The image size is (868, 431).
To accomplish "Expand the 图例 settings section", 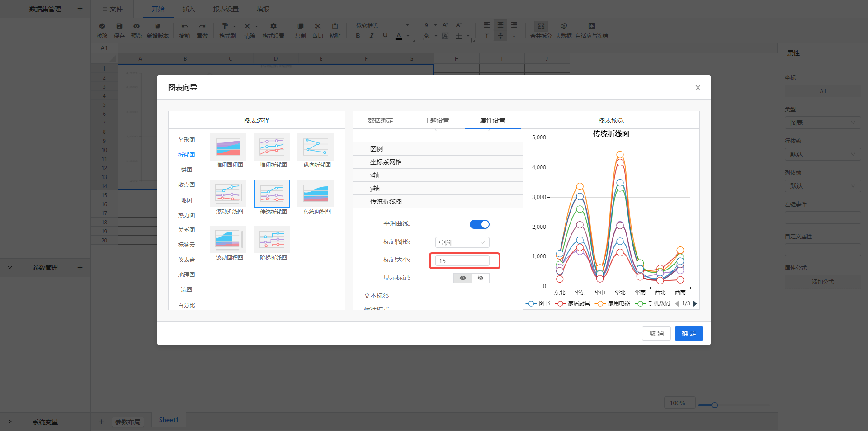I will tap(376, 149).
